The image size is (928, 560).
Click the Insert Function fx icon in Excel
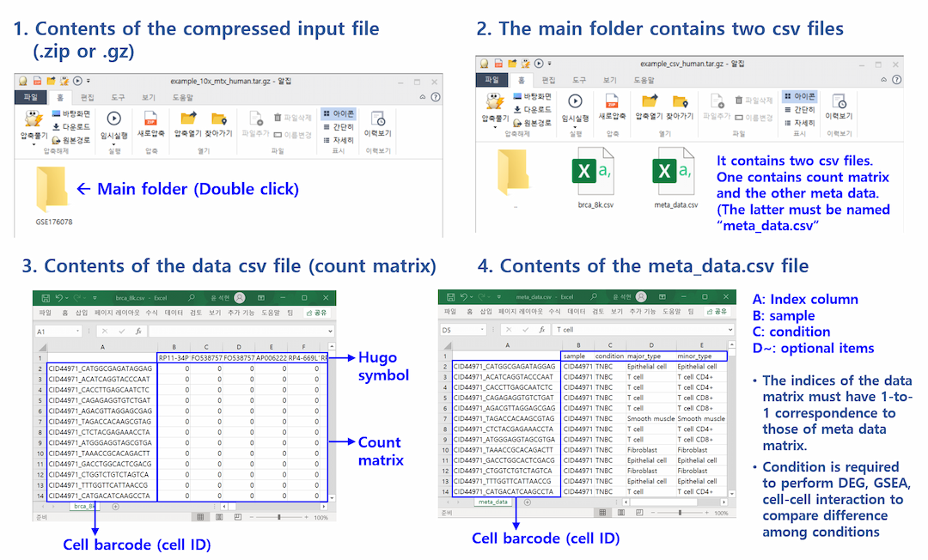pyautogui.click(x=138, y=331)
